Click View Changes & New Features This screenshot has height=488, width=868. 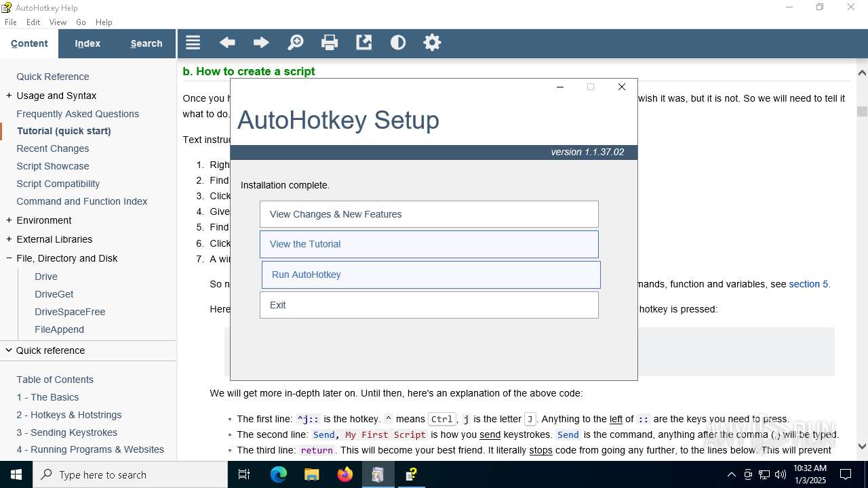point(429,214)
